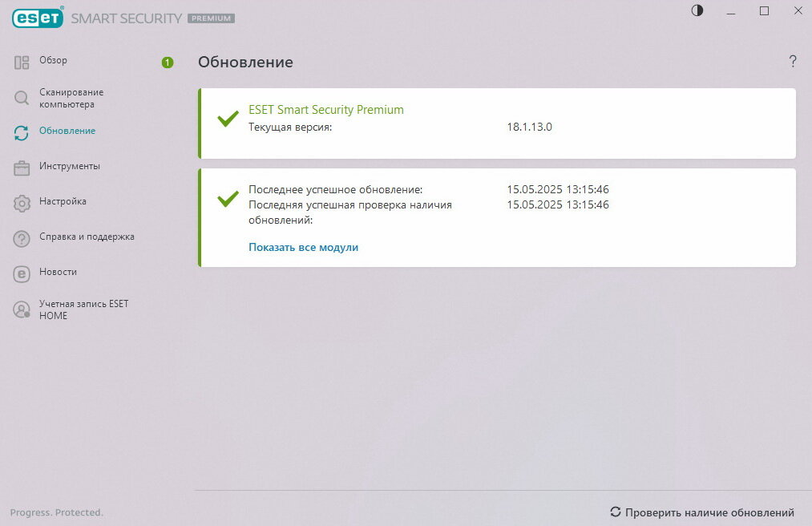
Task: Toggle the dark/light contrast theme icon
Action: coord(697,11)
